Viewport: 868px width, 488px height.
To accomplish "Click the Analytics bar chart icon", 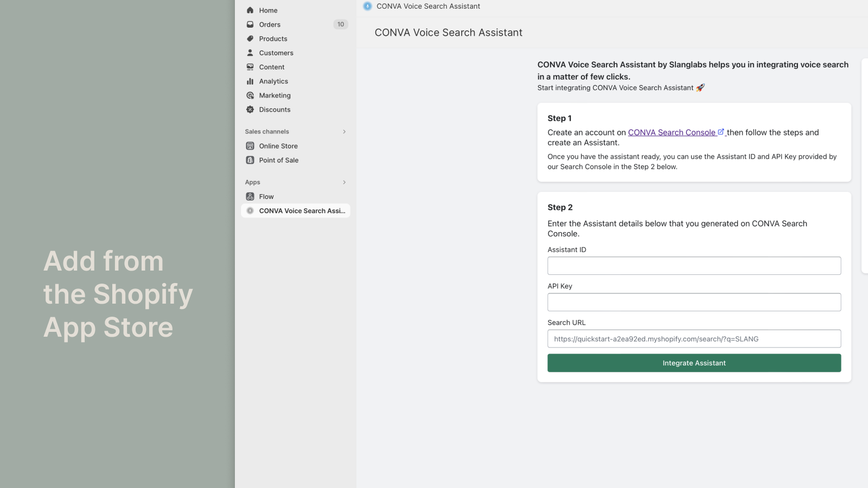I will 250,81.
